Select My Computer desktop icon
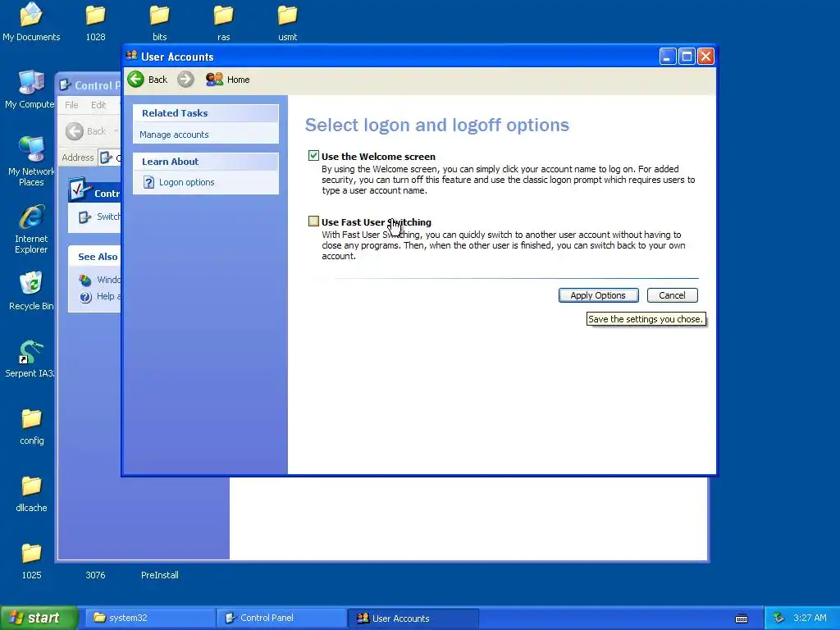This screenshot has height=630, width=840. click(x=30, y=89)
